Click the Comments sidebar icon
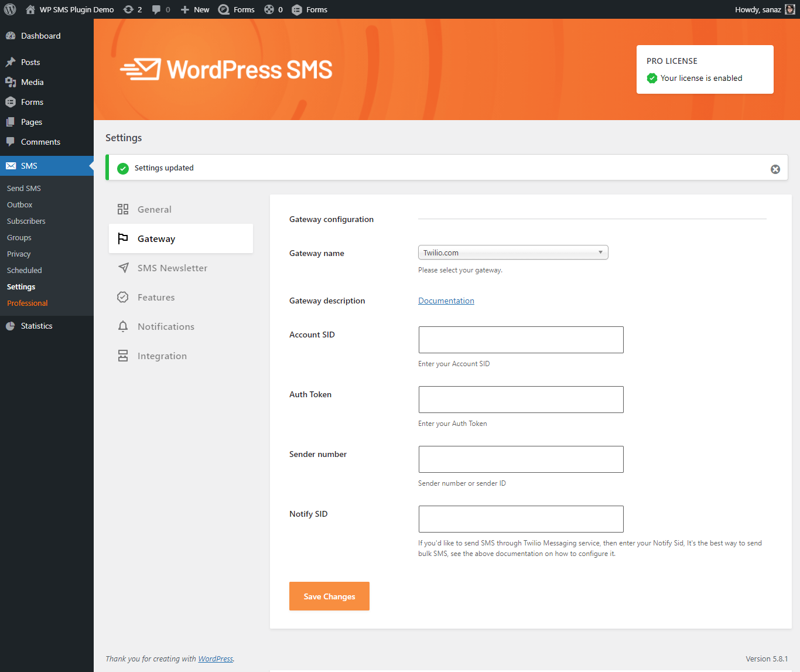800x672 pixels. pos(11,142)
